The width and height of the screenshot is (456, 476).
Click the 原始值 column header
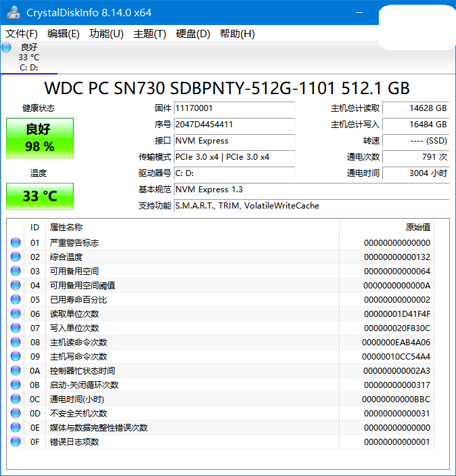[x=386, y=227]
